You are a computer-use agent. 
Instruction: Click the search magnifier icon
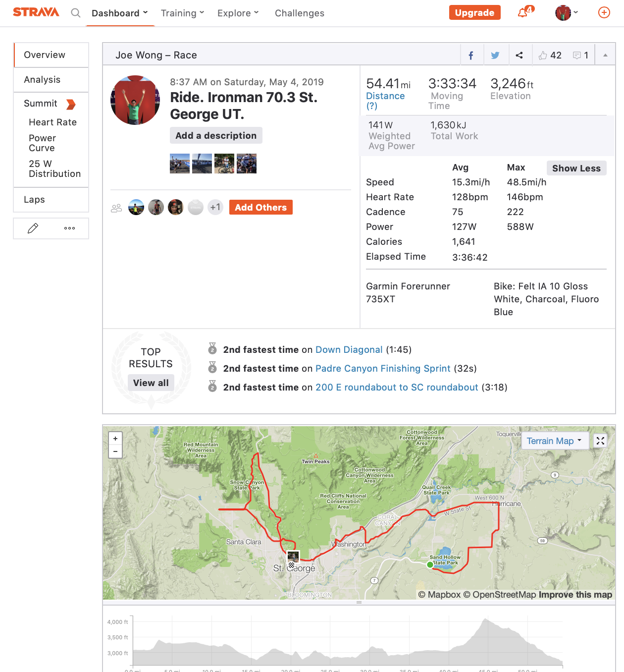(x=75, y=13)
